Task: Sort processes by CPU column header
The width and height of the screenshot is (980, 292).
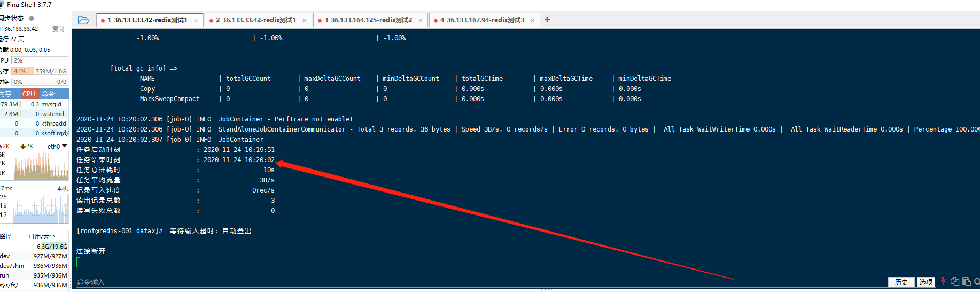Action: [29, 94]
